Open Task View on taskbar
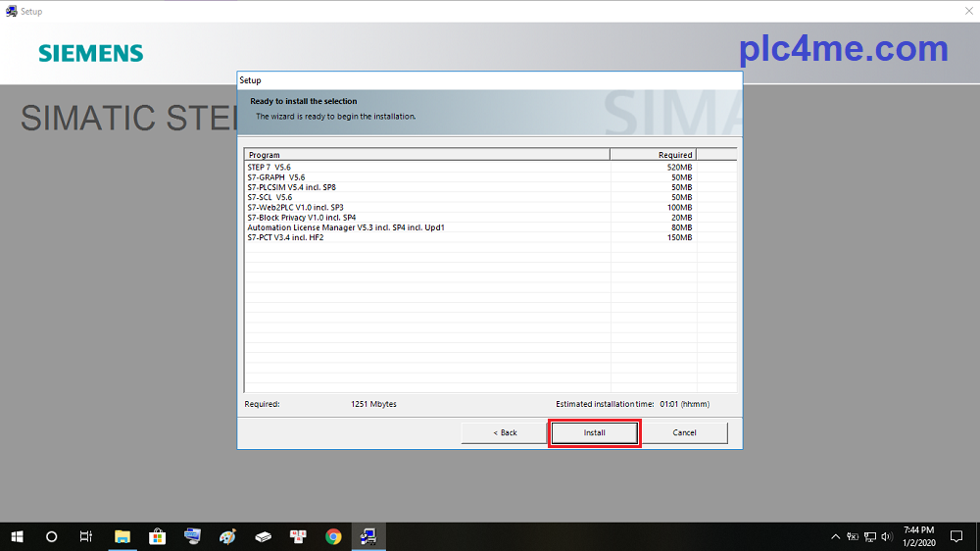 86,536
